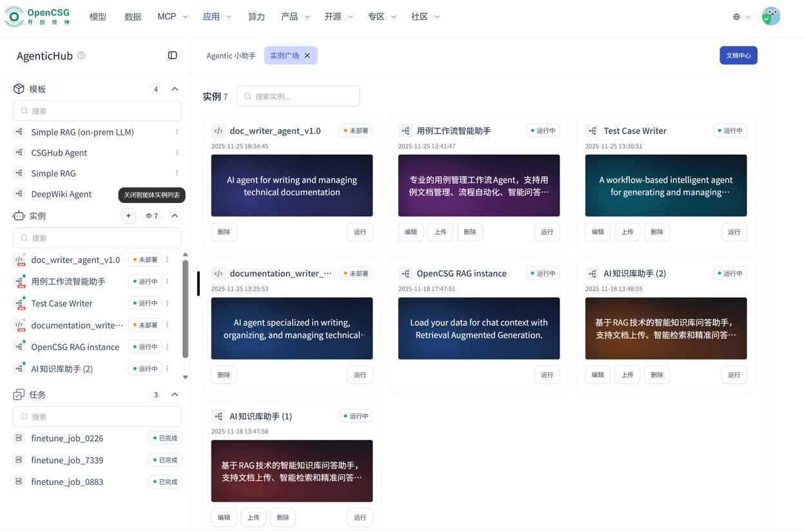Open more options for Test Case Writer

pos(168,303)
